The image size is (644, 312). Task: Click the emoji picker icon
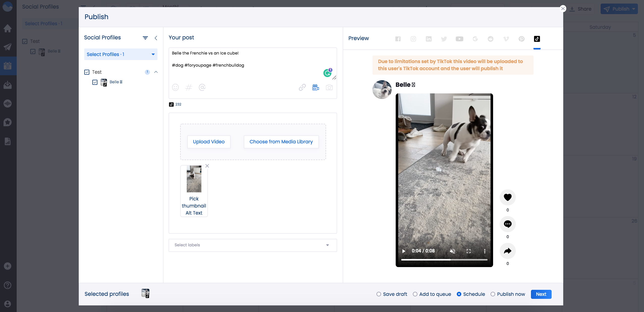[x=175, y=87]
